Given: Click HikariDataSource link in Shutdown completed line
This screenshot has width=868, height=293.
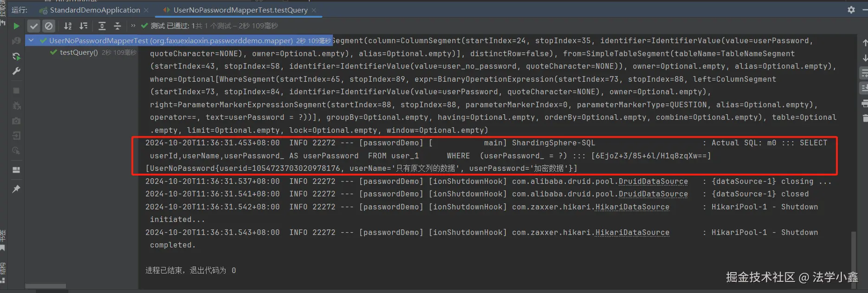Looking at the screenshot, I should pyautogui.click(x=632, y=233).
